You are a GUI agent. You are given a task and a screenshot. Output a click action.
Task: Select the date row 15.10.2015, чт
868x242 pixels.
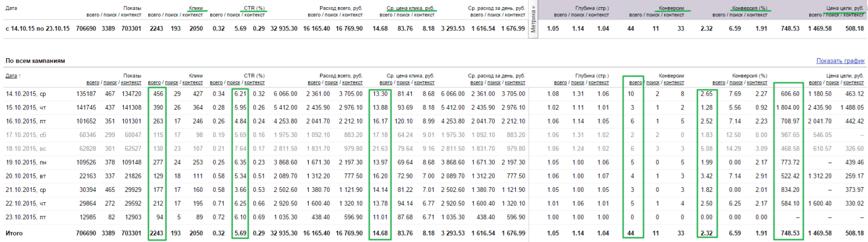[x=26, y=108]
